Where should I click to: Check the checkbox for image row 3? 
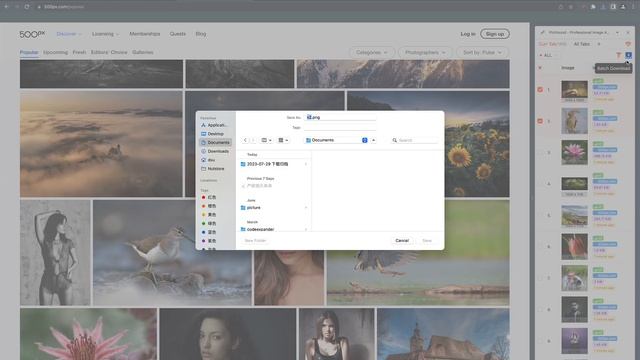click(540, 152)
